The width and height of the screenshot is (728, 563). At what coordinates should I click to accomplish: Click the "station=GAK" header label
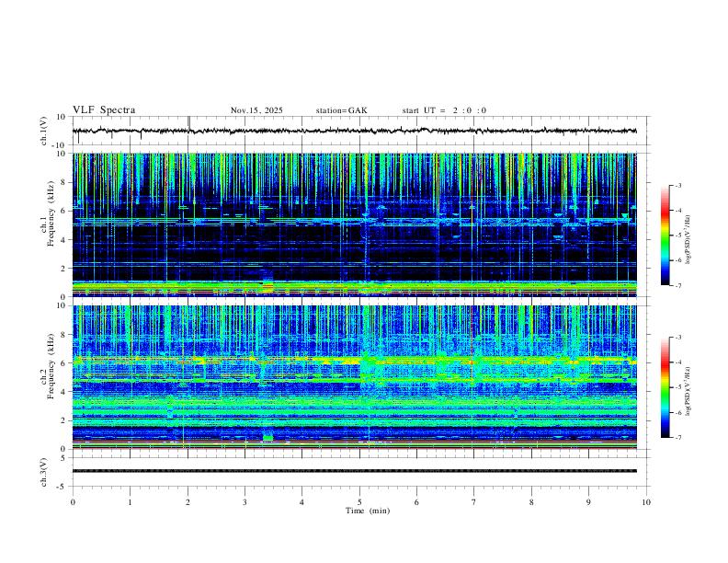tap(341, 110)
